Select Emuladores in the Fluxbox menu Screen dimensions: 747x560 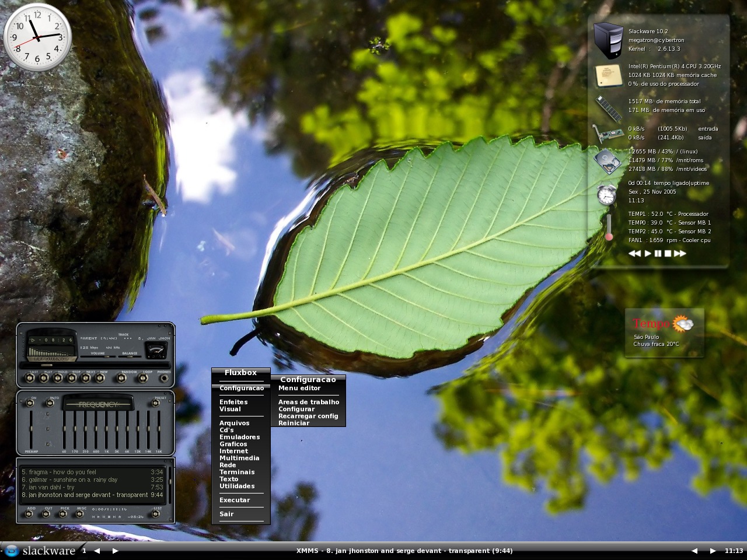(239, 437)
